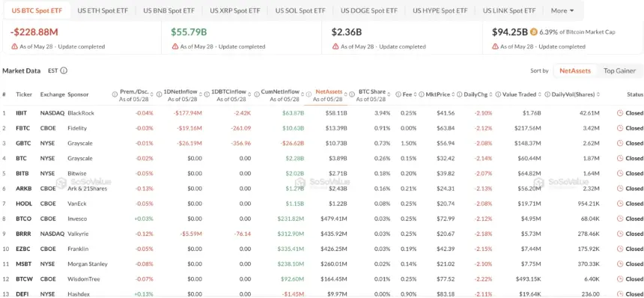Click the clock status icon for MSBT

[x=620, y=264]
